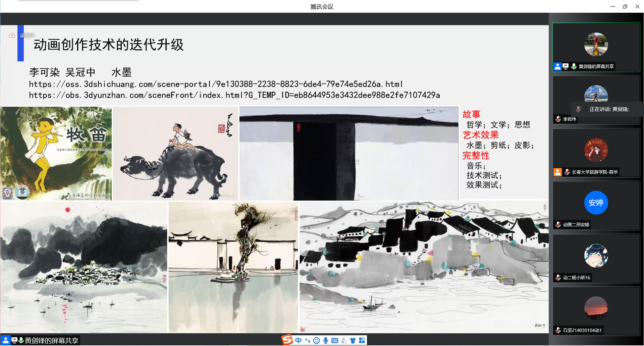Click 正在讲话: 黄剑锋 speaking indicator

609,109
